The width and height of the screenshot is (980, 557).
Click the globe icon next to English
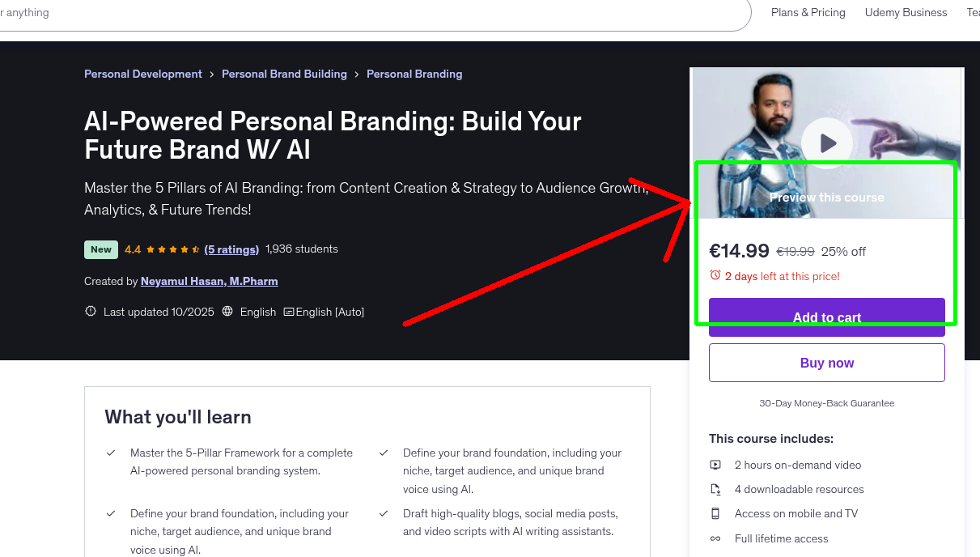point(229,312)
